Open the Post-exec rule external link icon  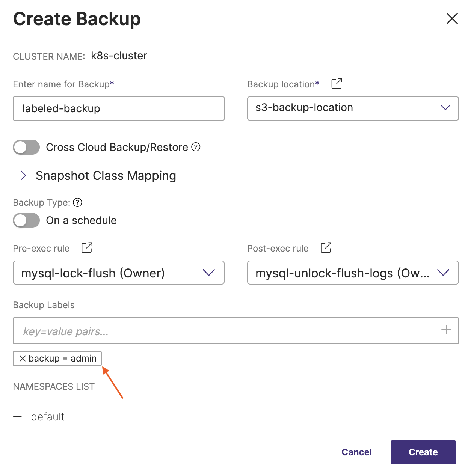pyautogui.click(x=326, y=248)
